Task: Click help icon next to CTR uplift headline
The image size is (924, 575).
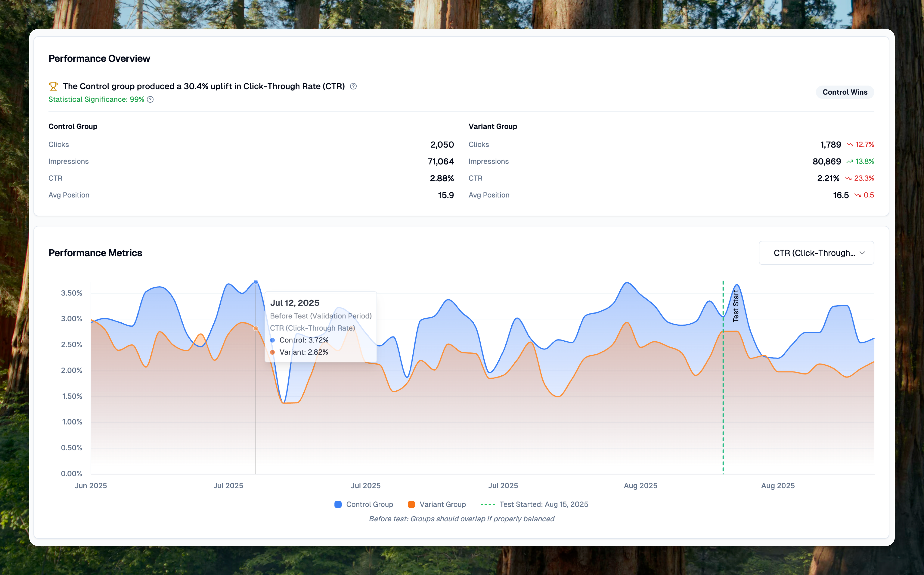Action: tap(353, 86)
